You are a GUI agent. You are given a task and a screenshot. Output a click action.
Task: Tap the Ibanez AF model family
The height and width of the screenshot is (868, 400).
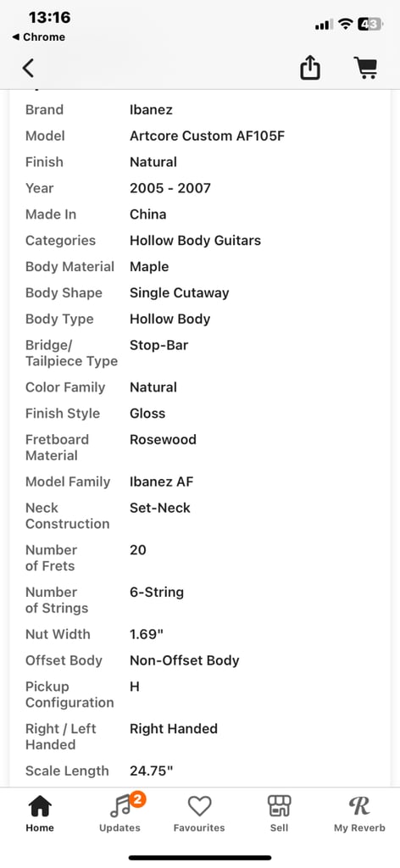pos(162,481)
